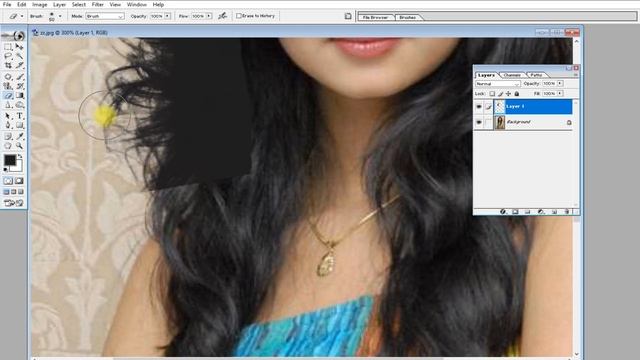This screenshot has width=640, height=360.
Task: Open the layer Fill slider arrow
Action: click(560, 93)
